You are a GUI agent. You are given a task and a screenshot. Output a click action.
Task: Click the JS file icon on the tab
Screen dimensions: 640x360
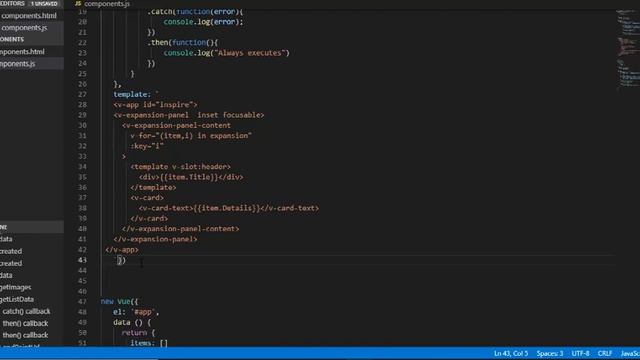[78, 4]
